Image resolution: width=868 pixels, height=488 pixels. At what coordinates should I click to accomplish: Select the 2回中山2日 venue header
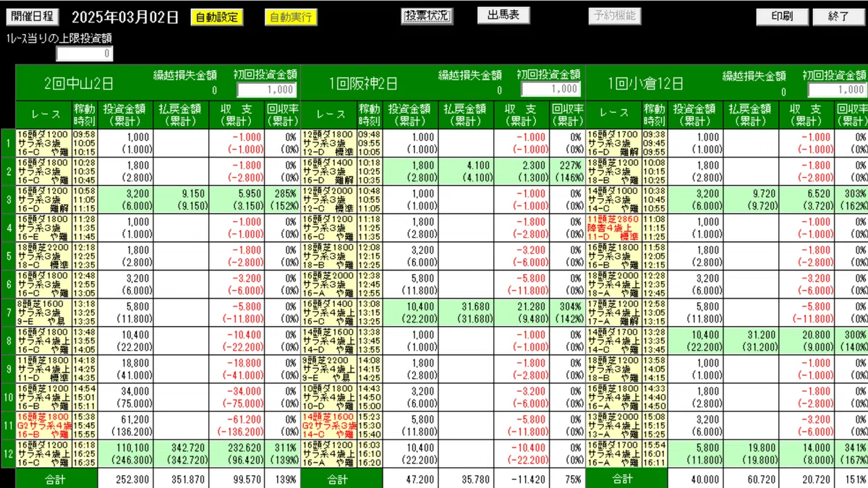(x=78, y=83)
